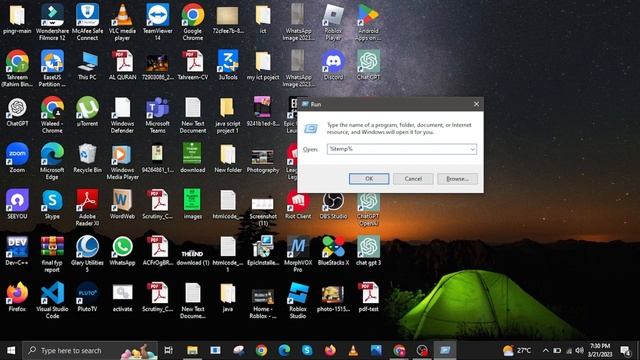Expand the Open combo box dropdown arrow

472,149
